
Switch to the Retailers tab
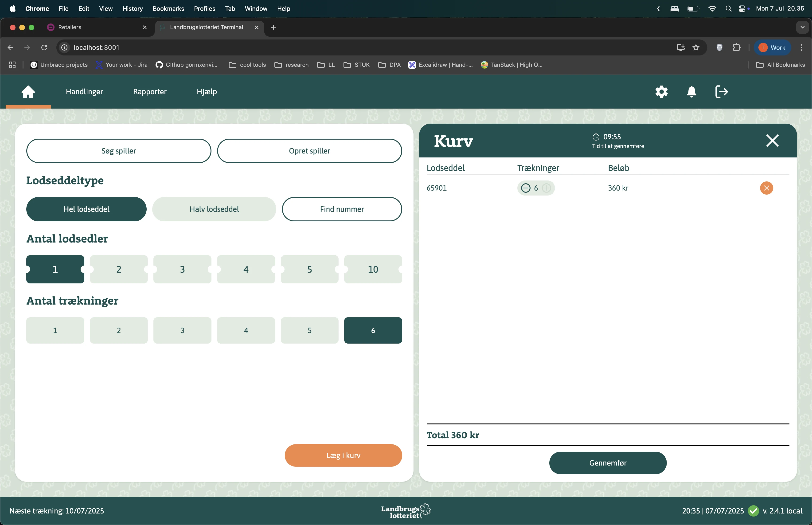point(70,27)
